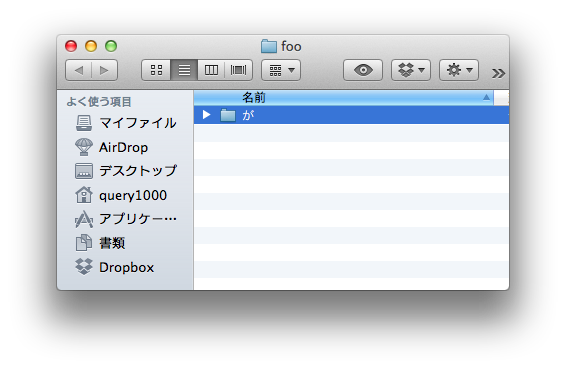
Task: Show hidden toolbar items via double chevron
Action: [498, 74]
